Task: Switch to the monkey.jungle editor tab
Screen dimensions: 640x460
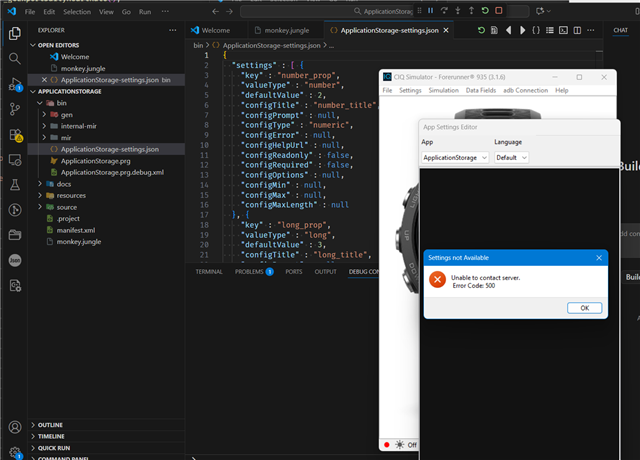Action: 284,31
